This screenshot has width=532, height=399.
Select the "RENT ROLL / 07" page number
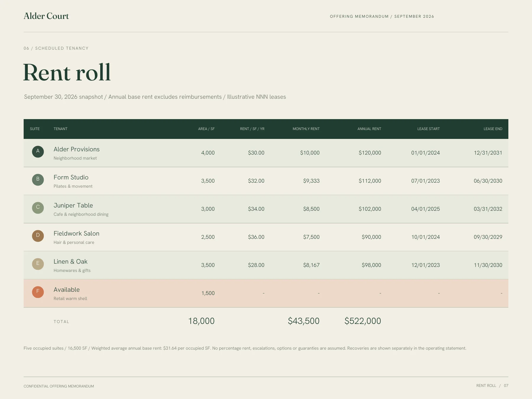click(x=492, y=386)
